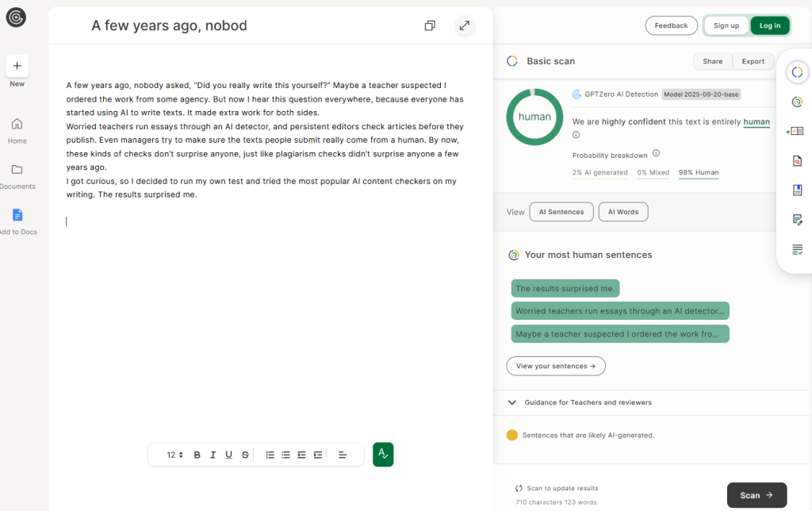Viewport: 812px width, 511px height.
Task: Open the font size 12 dropdown
Action: click(x=175, y=455)
